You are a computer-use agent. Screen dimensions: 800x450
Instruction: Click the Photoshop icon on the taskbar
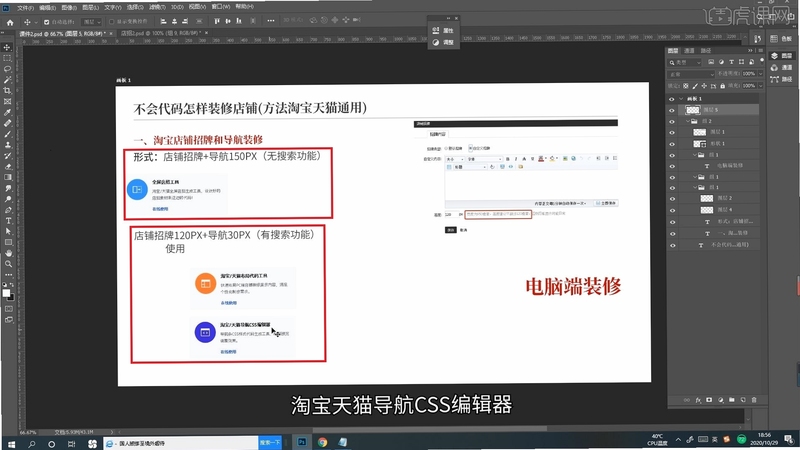[x=302, y=442]
